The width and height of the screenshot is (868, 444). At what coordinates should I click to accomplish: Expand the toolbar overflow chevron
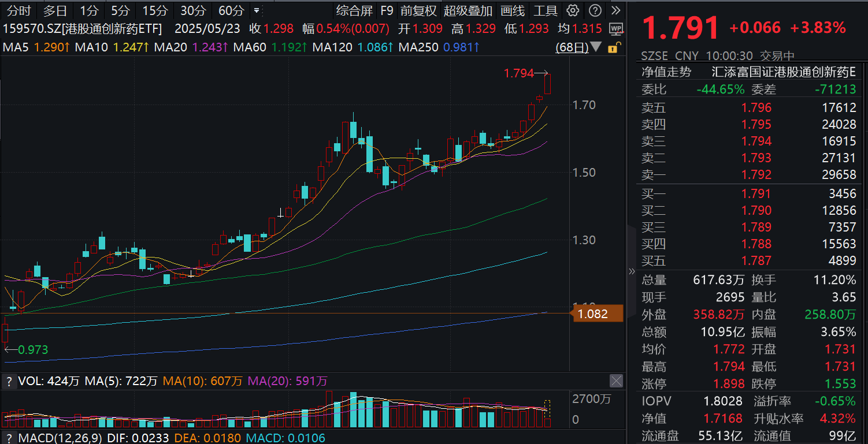click(616, 10)
